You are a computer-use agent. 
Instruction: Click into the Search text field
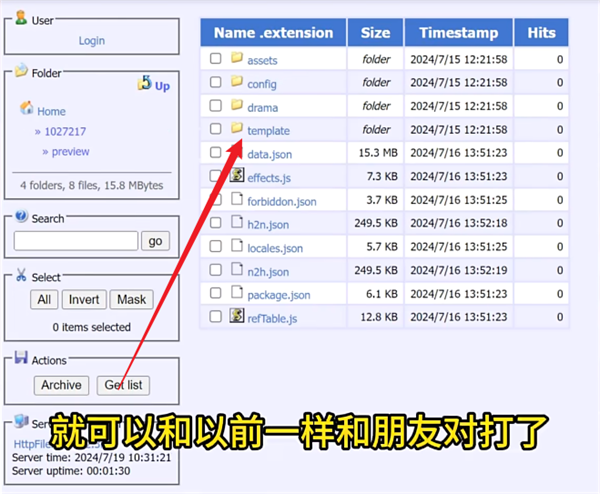coord(76,241)
